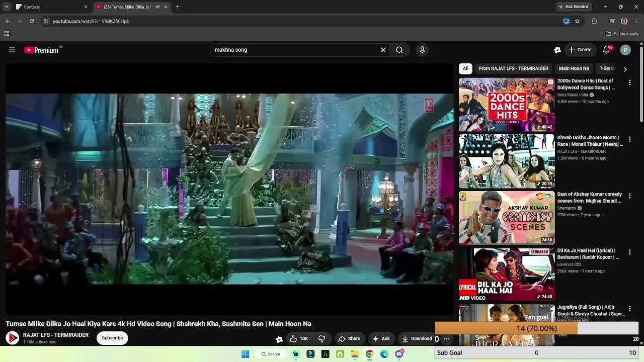Filter by From RAJAT LFS - TERMIRAIDER
The height and width of the screenshot is (362, 644).
[x=514, y=68]
